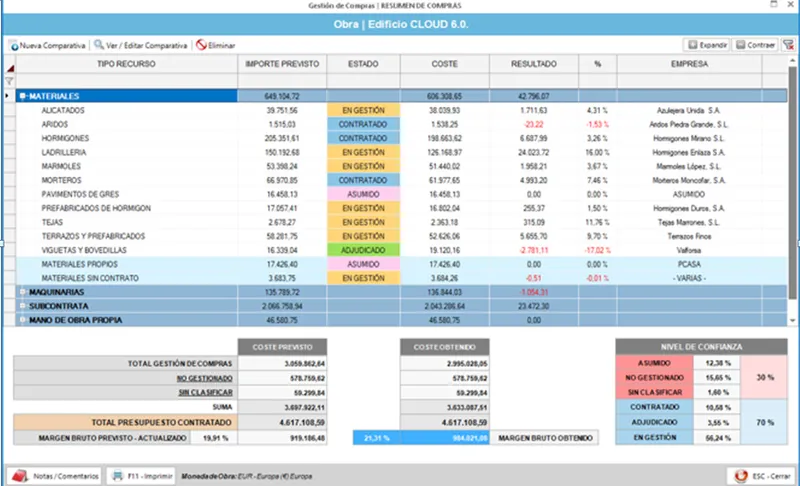Click margen bruto previsto 19,91 % field
Screen dimensions: 800x486
pos(214,438)
